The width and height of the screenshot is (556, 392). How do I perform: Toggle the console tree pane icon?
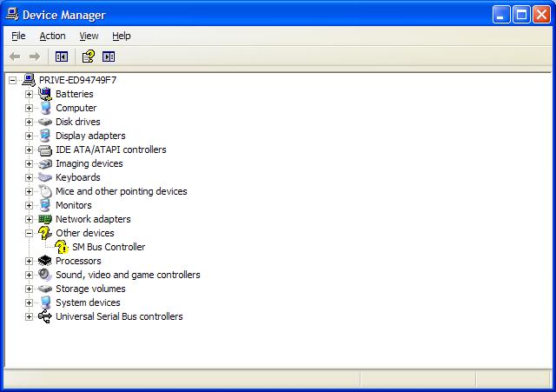point(62,56)
